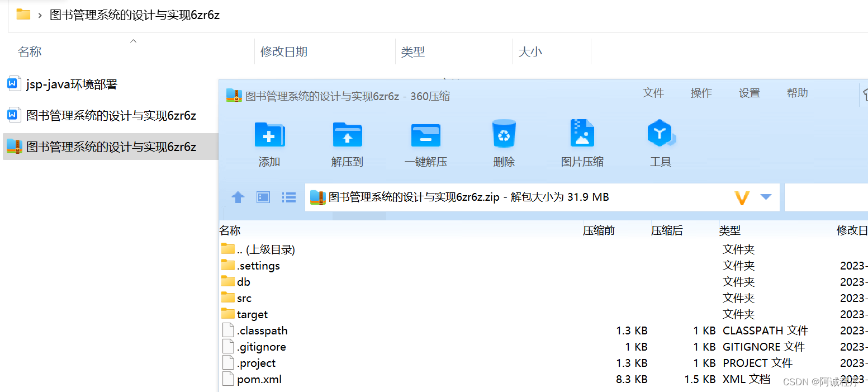Viewport: 868px width, 392px height.
Task: Click the up-level navigation arrow icon
Action: [x=238, y=197]
